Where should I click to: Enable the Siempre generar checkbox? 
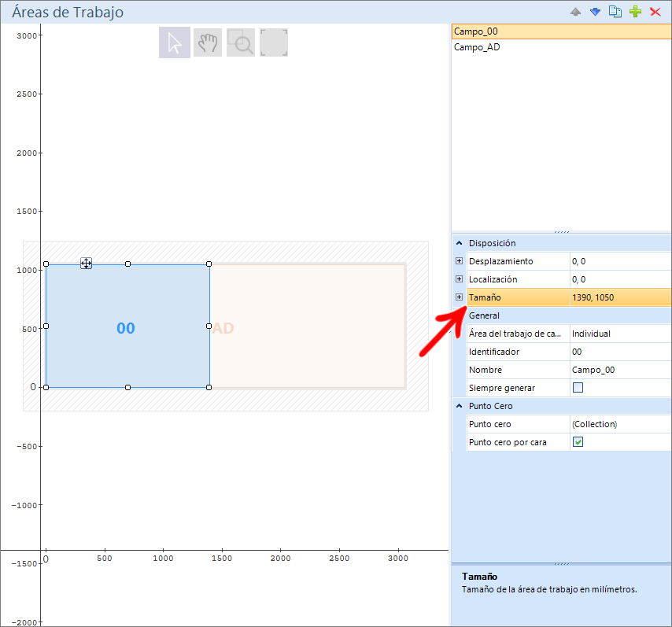point(578,388)
